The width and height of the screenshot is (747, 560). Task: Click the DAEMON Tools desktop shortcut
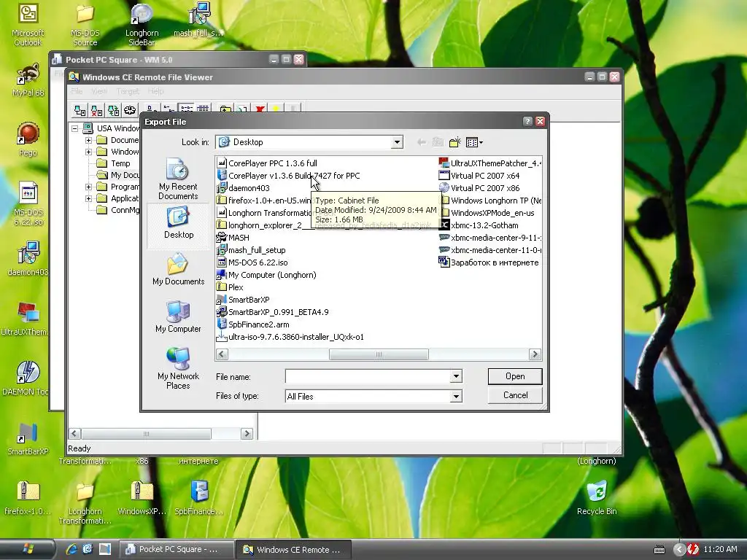click(26, 378)
